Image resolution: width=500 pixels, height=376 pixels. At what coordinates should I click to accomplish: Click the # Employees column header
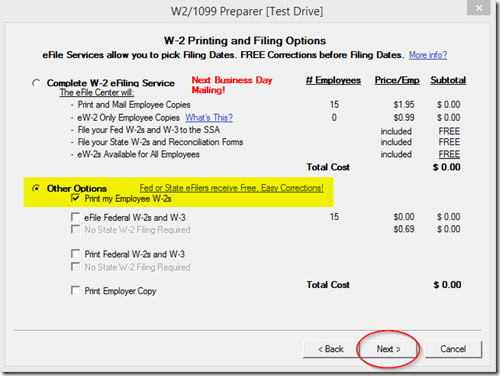click(x=333, y=80)
